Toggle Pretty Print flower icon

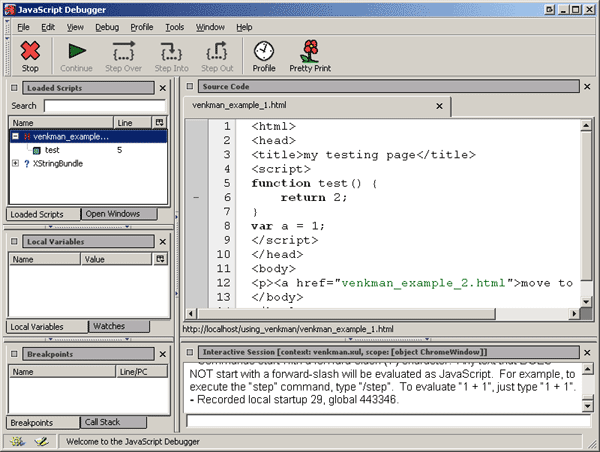pos(310,51)
